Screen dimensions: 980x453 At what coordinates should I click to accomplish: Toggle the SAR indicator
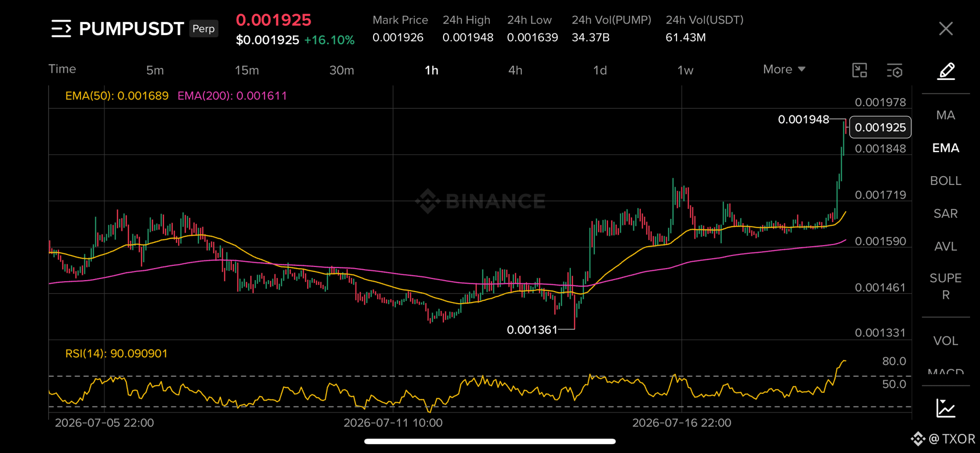[946, 213]
